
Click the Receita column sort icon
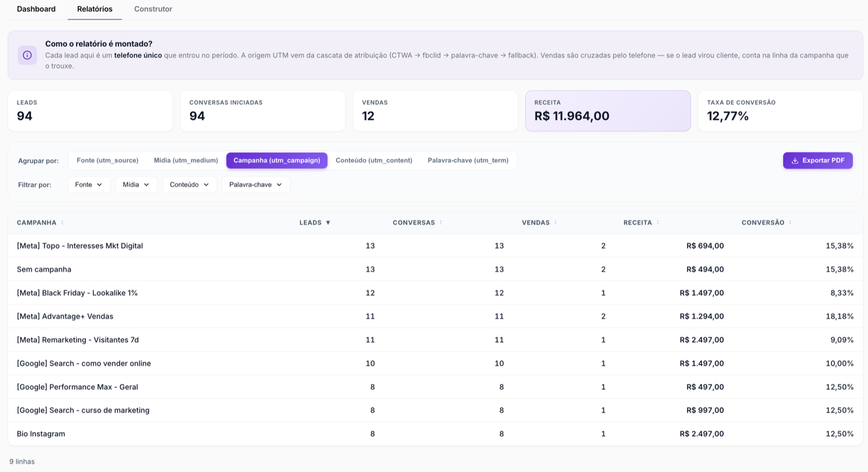tap(658, 222)
